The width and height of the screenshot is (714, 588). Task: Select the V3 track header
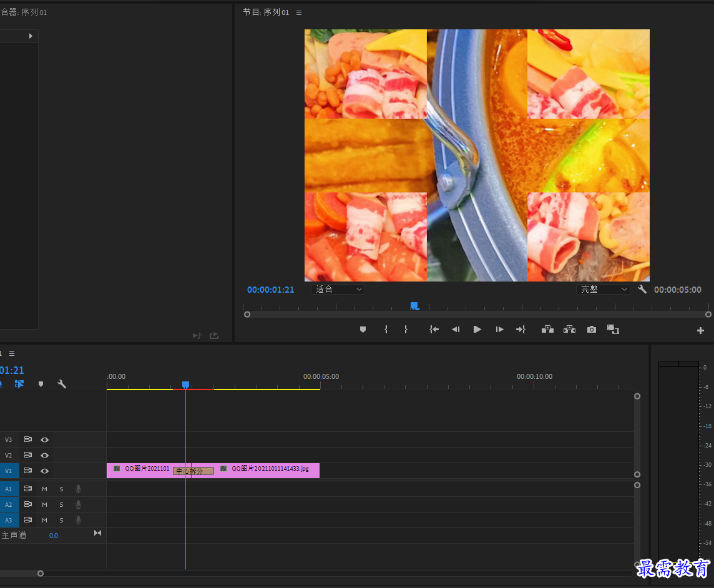click(x=9, y=440)
